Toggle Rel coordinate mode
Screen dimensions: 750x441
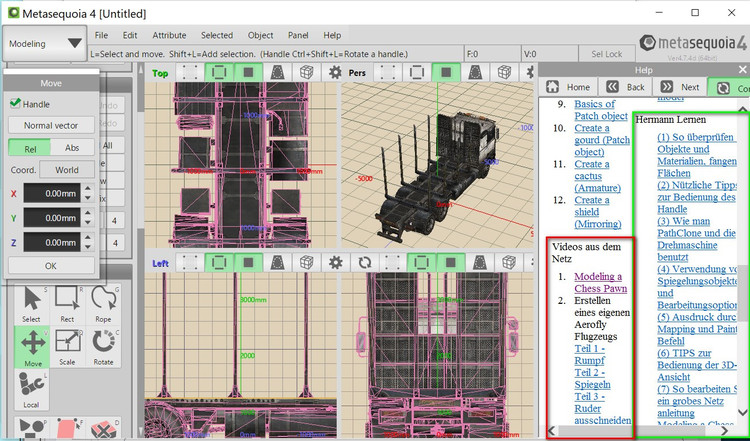click(30, 147)
